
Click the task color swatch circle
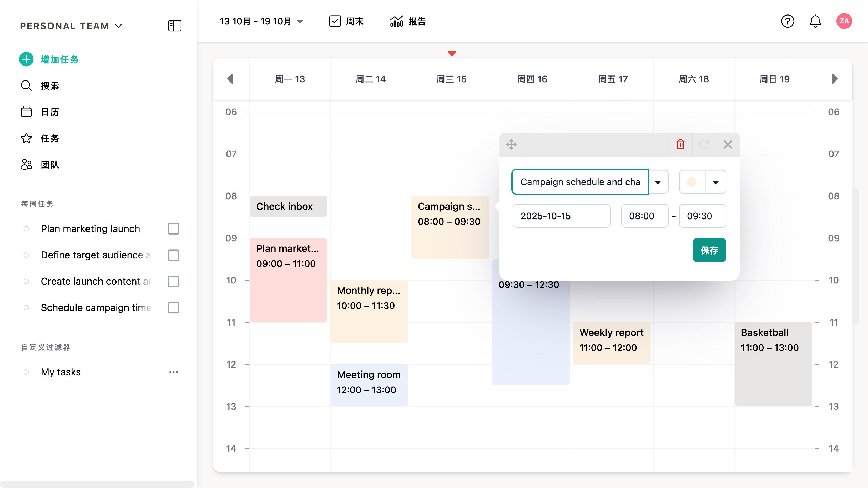pos(692,182)
